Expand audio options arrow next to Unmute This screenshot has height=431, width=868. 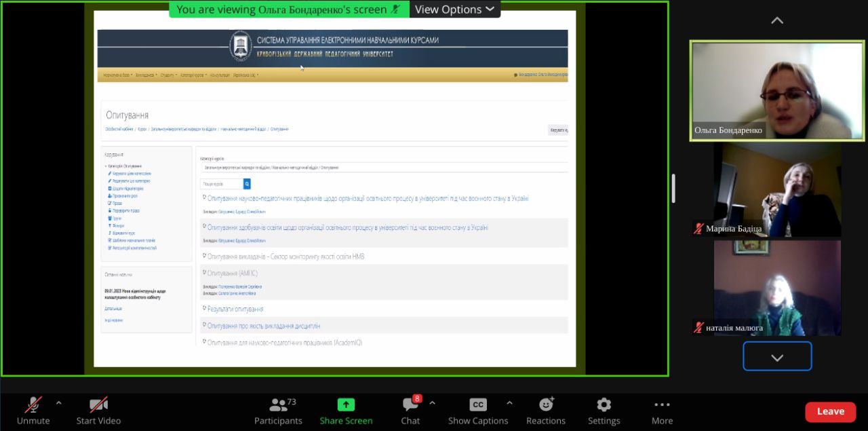pyautogui.click(x=58, y=403)
